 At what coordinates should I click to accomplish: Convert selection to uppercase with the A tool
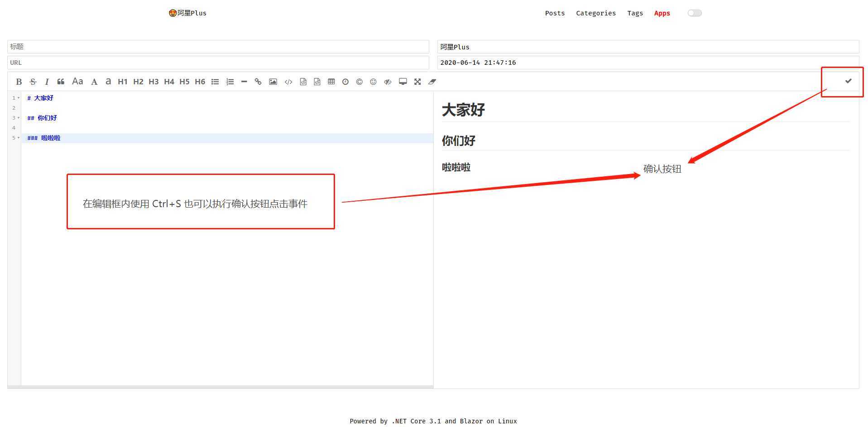pos(94,82)
